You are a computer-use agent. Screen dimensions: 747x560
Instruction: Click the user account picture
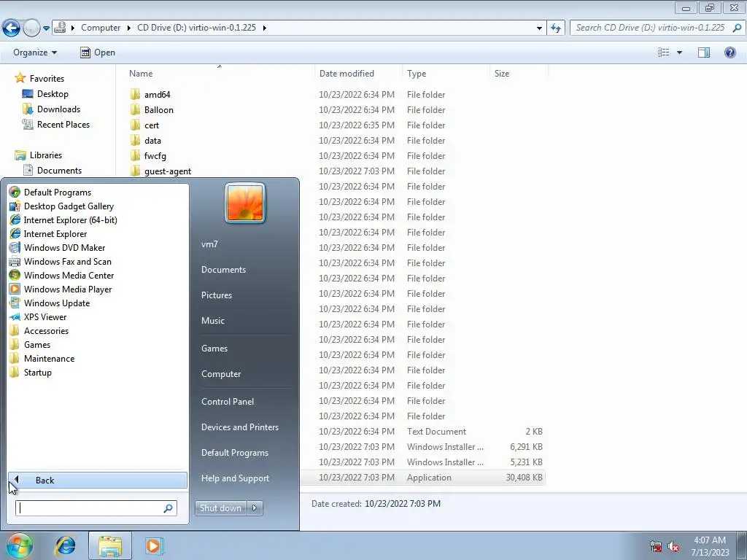(x=245, y=203)
